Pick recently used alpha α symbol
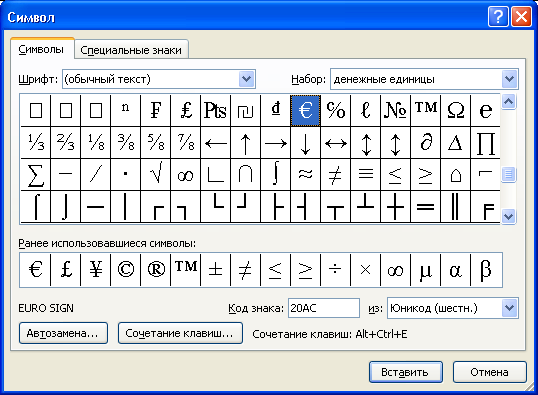538x395 pixels. [x=456, y=270]
